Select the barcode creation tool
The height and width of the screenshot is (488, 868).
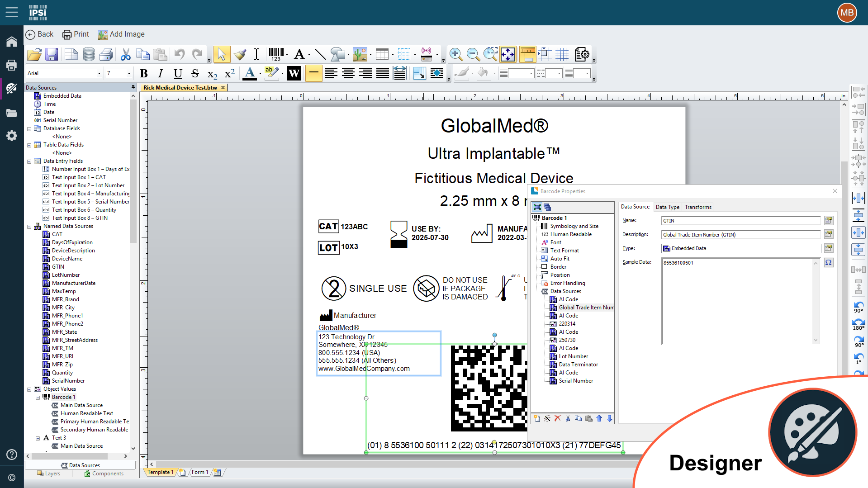(276, 55)
